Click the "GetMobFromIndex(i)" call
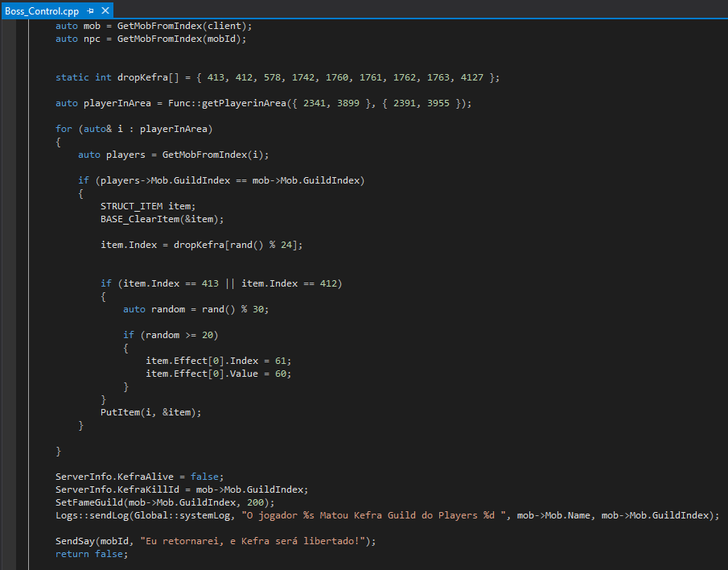Screen dimensions: 728x570 pos(213,155)
